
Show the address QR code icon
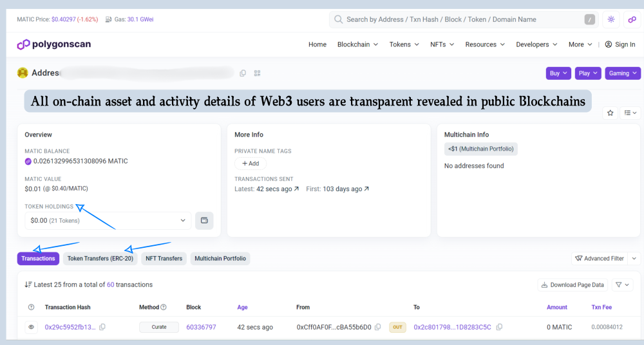(x=257, y=73)
